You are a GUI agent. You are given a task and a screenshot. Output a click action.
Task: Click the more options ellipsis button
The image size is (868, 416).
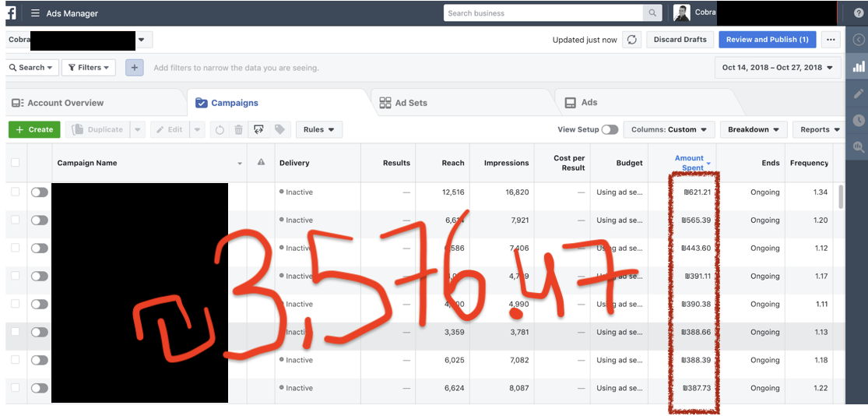pos(831,40)
